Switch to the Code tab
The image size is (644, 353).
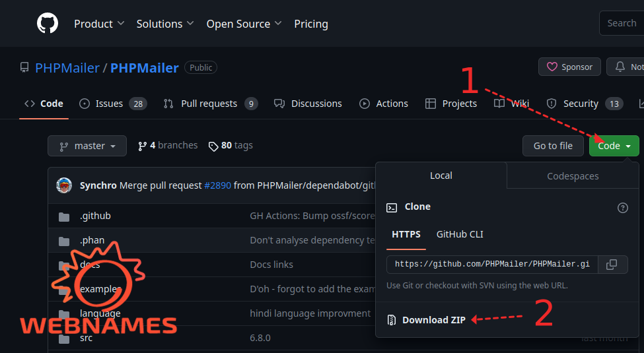click(x=44, y=104)
